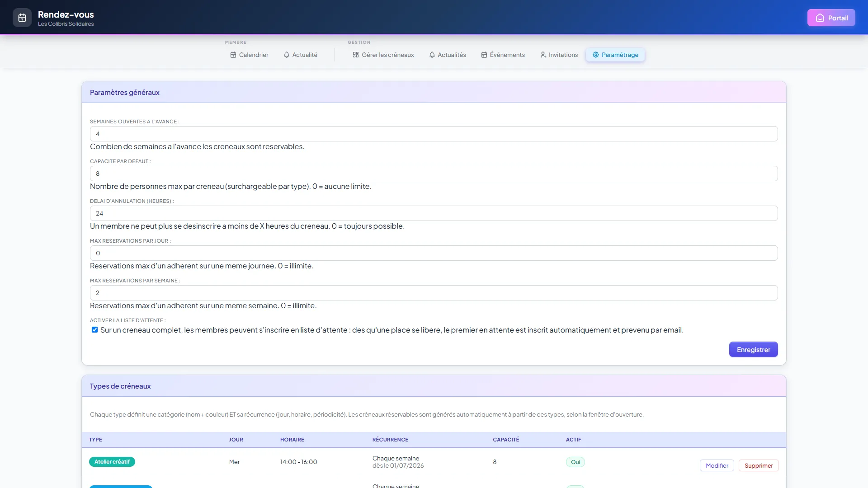This screenshot has height=488, width=868.
Task: Switch to the Événements tab
Action: click(503, 55)
